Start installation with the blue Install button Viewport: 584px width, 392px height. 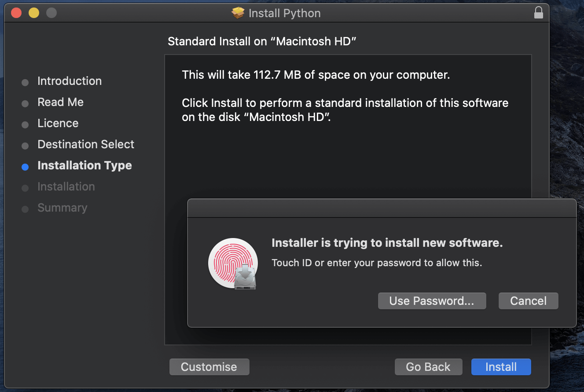tap(501, 367)
